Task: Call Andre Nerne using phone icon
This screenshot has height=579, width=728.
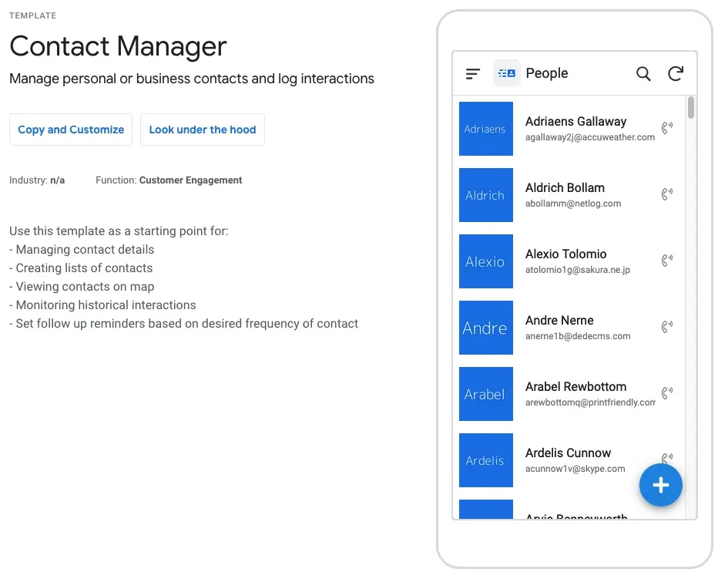Action: pos(667,327)
